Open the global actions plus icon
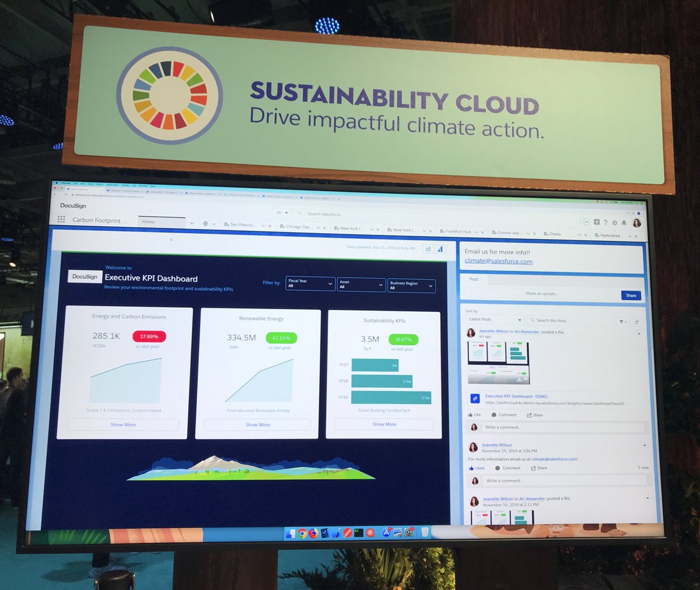Image resolution: width=700 pixels, height=590 pixels. [597, 222]
